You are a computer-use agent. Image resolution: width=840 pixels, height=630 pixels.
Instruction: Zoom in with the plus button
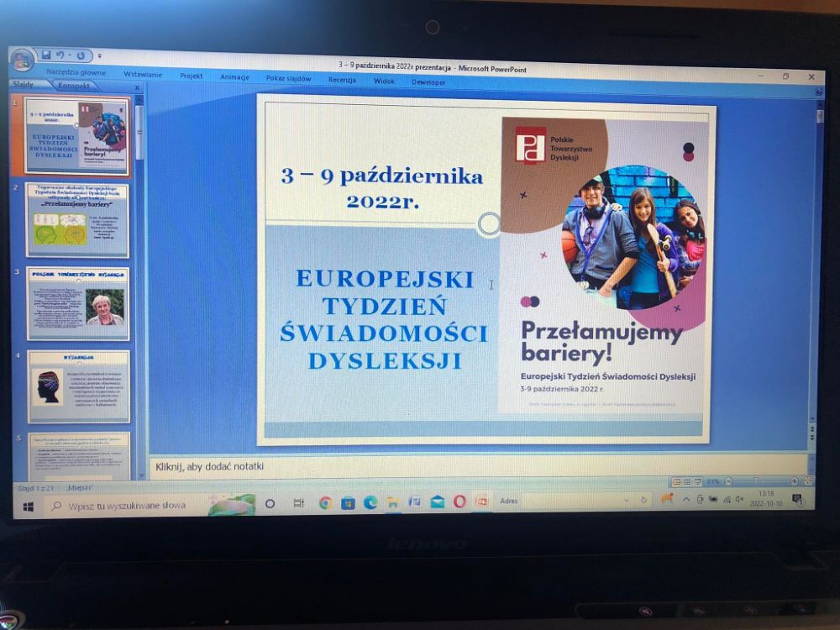tap(794, 481)
